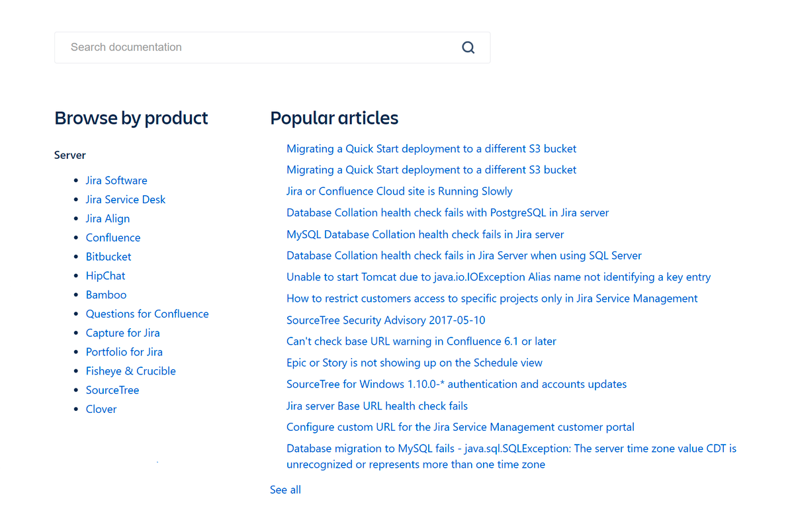Open Questions for Confluence link
794x532 pixels.
click(148, 314)
